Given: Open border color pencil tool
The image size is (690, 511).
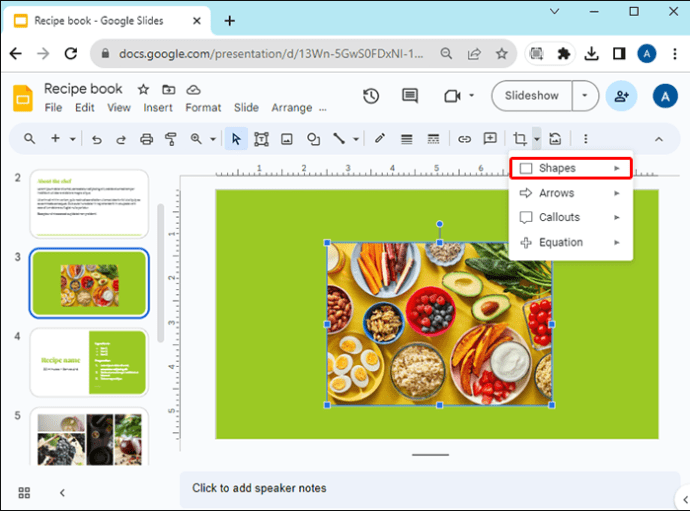Looking at the screenshot, I should click(380, 139).
